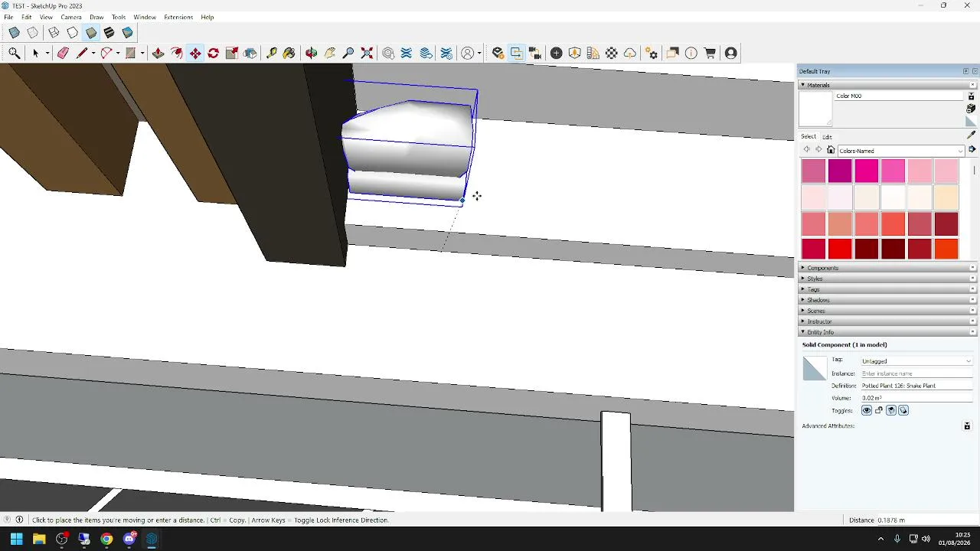
Task: Expand the Instructor panel
Action: [x=887, y=321]
